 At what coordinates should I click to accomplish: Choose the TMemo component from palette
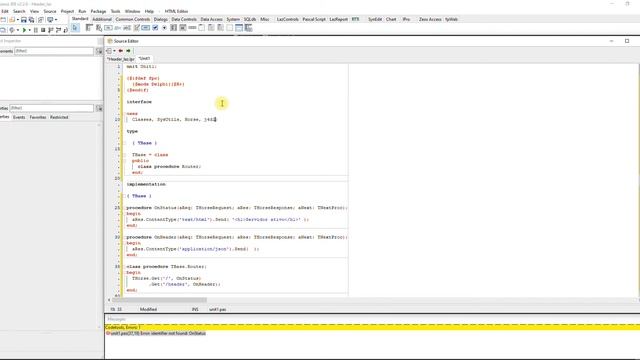pos(136,28)
